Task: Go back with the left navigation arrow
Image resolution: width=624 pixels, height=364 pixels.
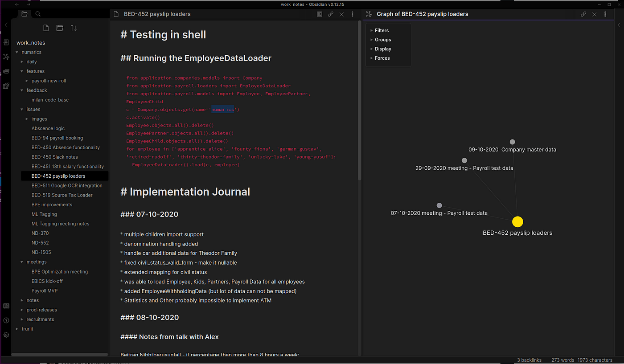Action: coord(17,4)
